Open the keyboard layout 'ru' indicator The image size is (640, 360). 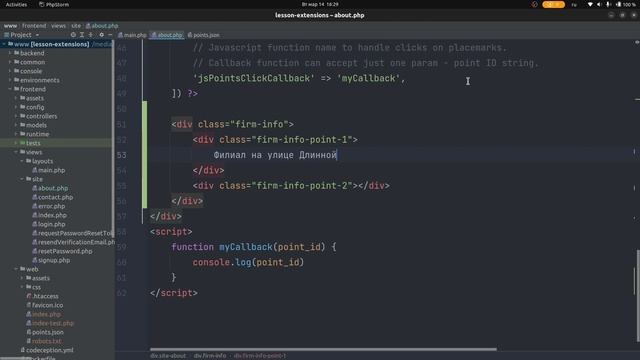574,4
